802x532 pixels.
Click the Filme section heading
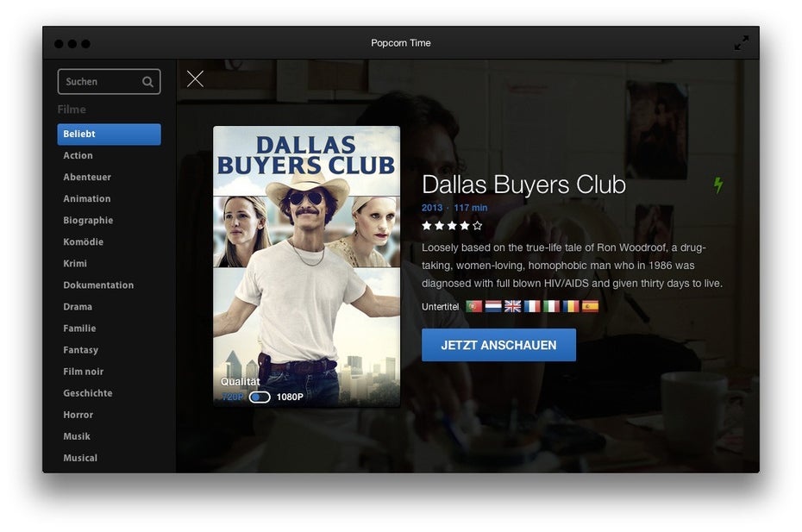72,110
